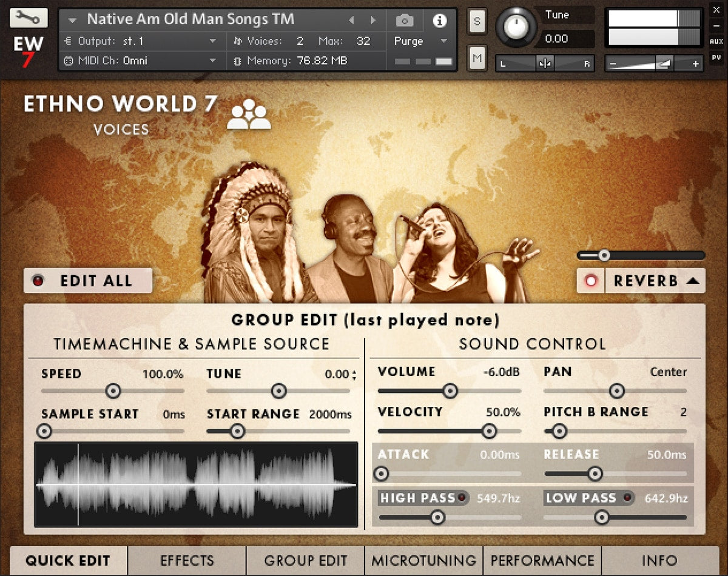Screen dimensions: 728x576
Task: Click the camera snapshot icon
Action: (405, 21)
